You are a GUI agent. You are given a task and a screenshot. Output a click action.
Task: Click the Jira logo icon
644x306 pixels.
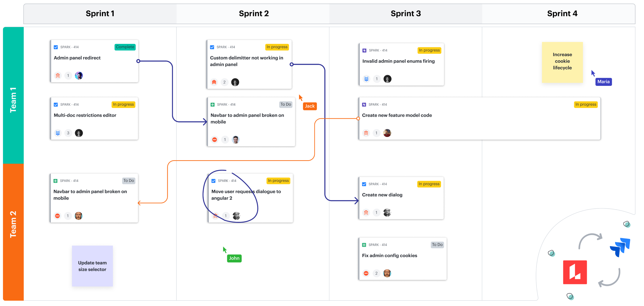pyautogui.click(x=620, y=247)
